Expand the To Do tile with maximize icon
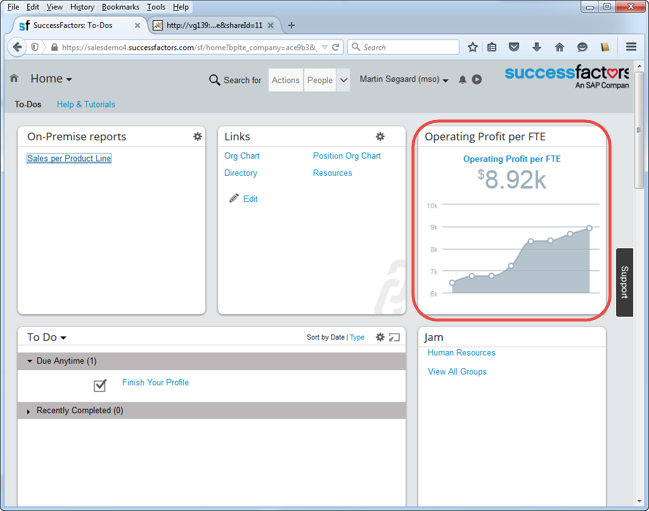 coord(394,337)
